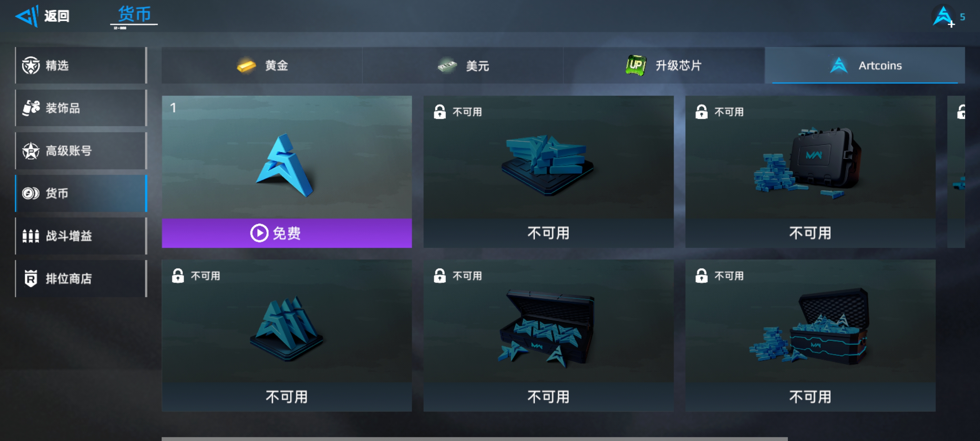Open the 精选 featured section
Image resolution: width=980 pixels, height=441 pixels.
(81, 65)
